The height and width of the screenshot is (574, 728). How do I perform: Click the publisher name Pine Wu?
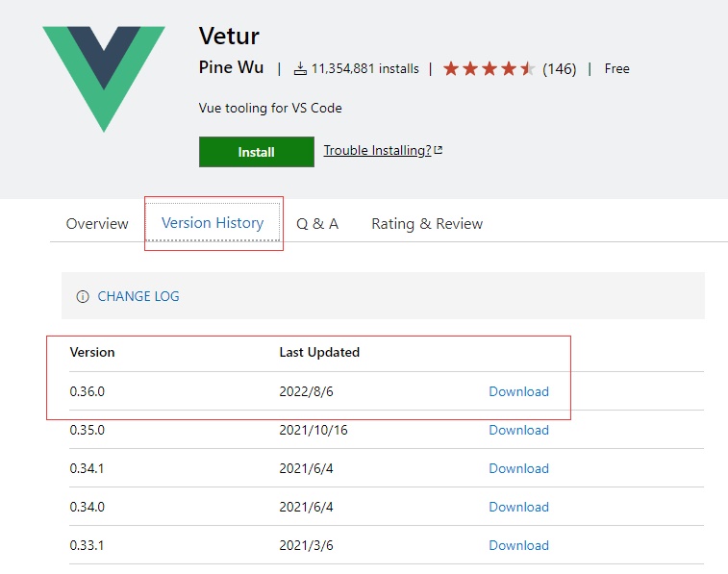[x=231, y=68]
